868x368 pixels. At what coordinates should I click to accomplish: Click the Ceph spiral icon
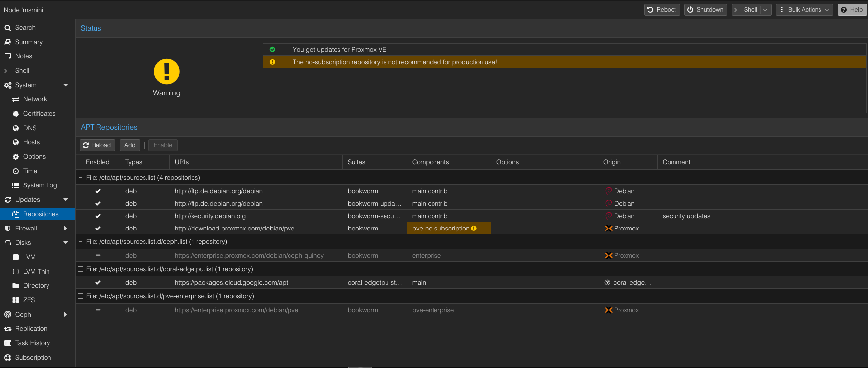pos(8,315)
